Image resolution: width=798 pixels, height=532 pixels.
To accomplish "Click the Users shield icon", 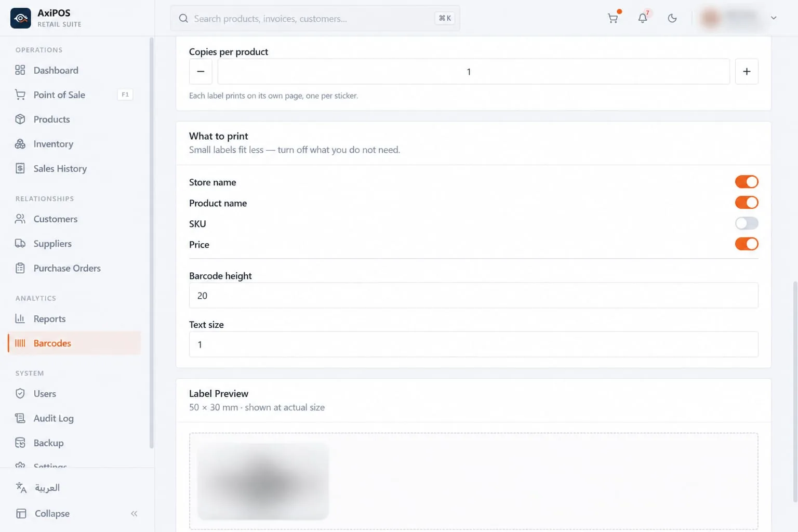I will pyautogui.click(x=20, y=393).
